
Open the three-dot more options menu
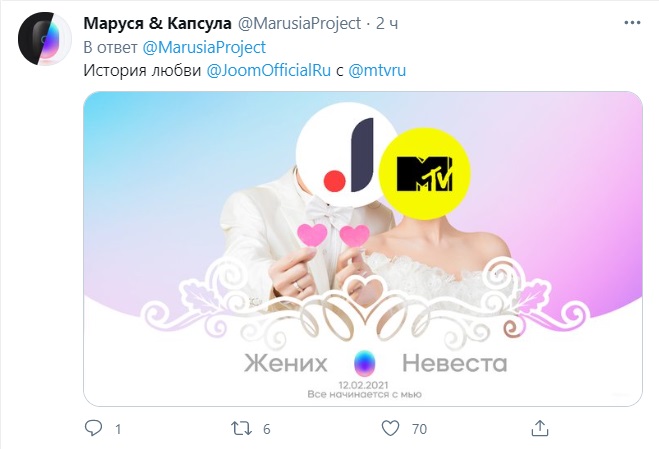[x=632, y=23]
